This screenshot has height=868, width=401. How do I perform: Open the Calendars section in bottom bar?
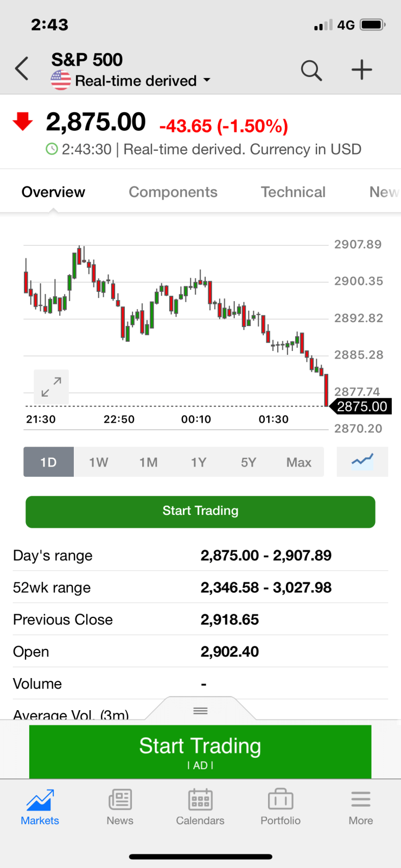pos(200,807)
